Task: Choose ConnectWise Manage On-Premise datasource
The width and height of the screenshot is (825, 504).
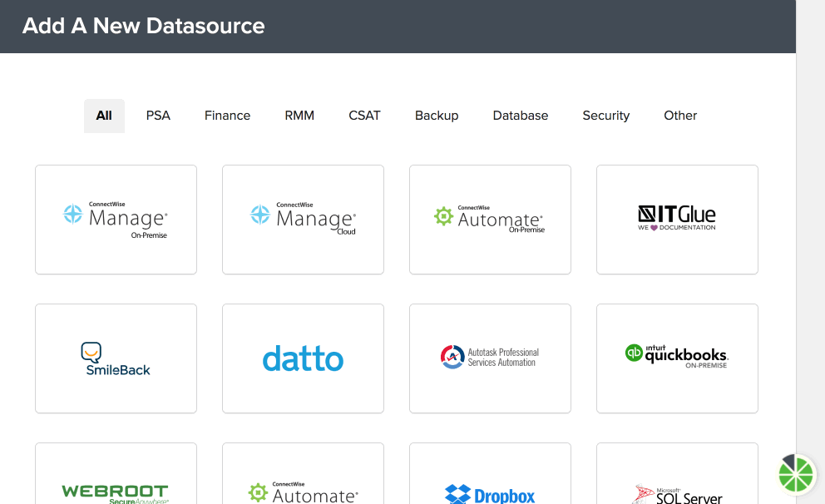Action: coord(116,220)
